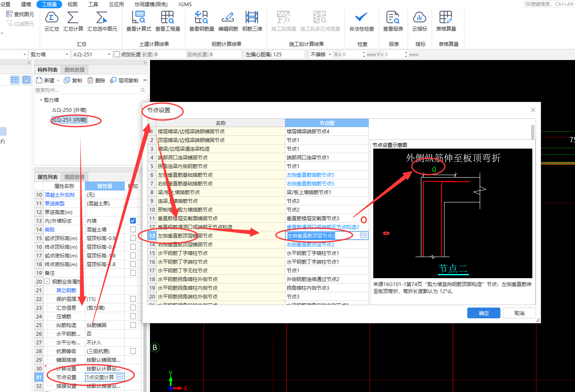Viewport: 575px width, 392px height.
Task: Confirm with the 确定 button
Action: (484, 313)
